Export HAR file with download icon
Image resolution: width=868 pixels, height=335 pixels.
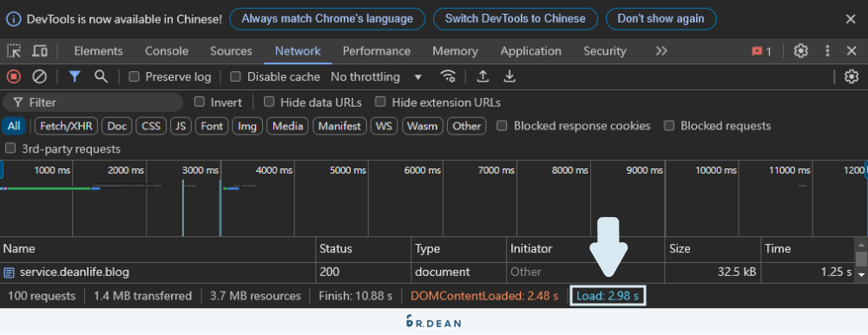(x=510, y=76)
